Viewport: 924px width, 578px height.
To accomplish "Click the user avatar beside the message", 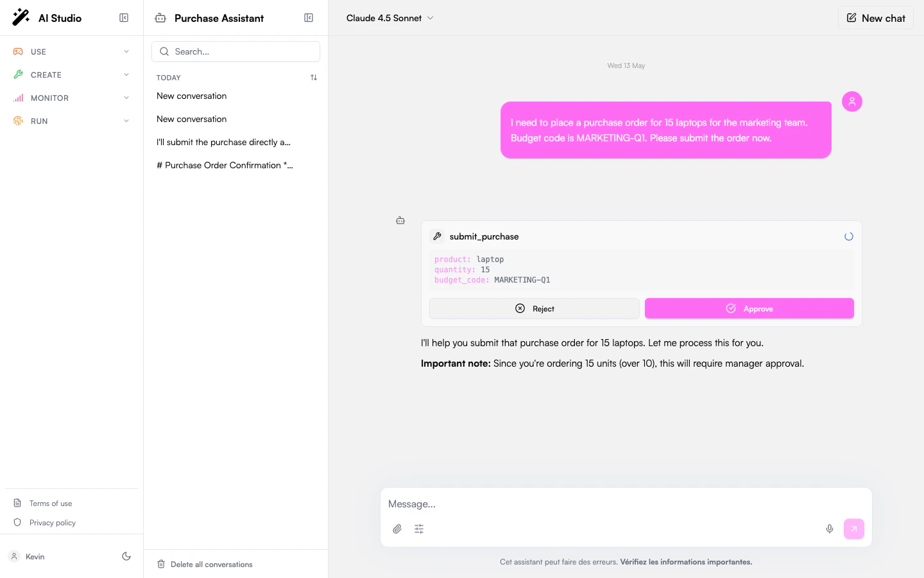I will tap(852, 101).
